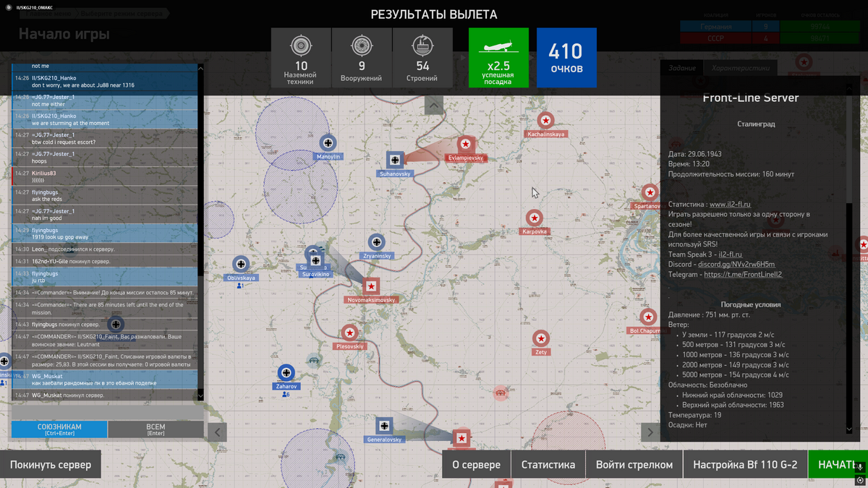
Task: Select the Manoylin German airfield icon
Action: (328, 143)
